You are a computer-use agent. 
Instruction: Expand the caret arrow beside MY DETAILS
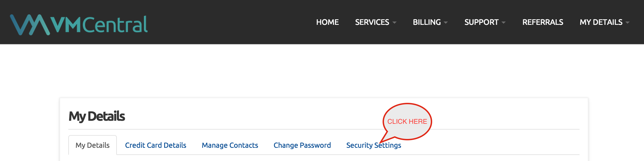(628, 23)
